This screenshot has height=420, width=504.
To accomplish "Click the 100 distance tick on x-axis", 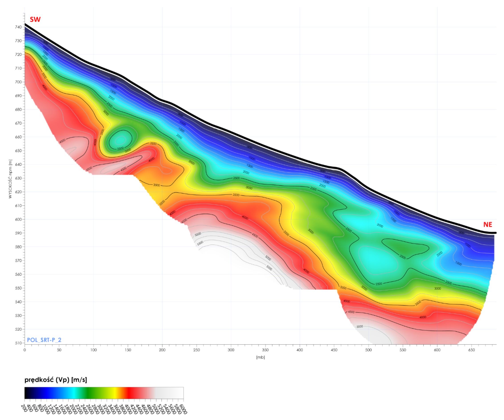I will pyautogui.click(x=93, y=350).
